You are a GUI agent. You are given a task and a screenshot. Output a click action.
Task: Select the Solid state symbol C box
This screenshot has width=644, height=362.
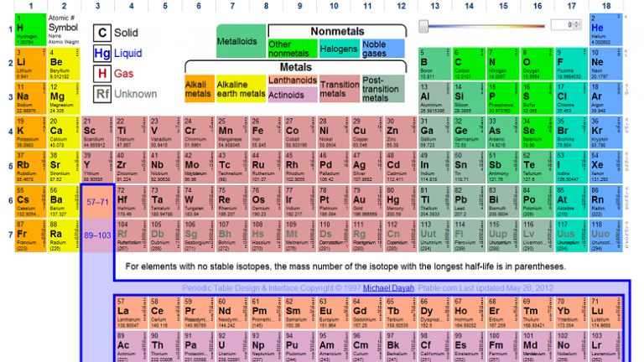(x=102, y=33)
